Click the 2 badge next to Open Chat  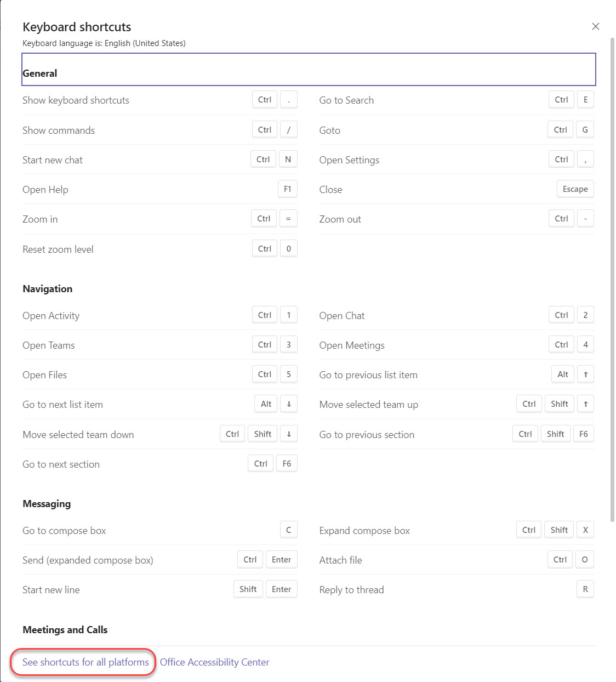pyautogui.click(x=585, y=315)
